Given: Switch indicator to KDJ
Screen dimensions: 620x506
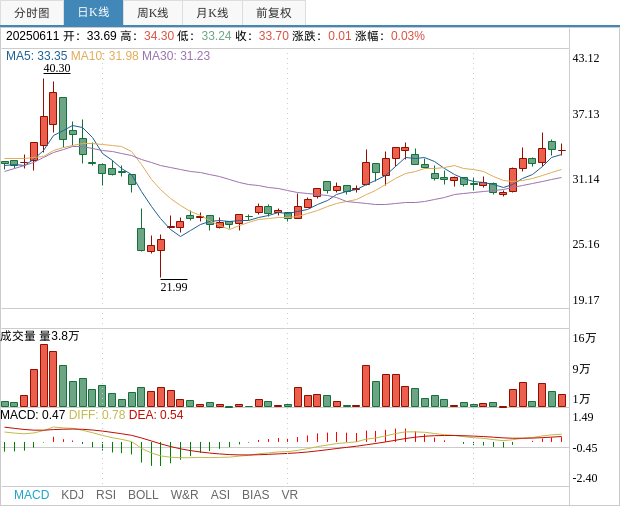Looking at the screenshot, I should [72, 495].
